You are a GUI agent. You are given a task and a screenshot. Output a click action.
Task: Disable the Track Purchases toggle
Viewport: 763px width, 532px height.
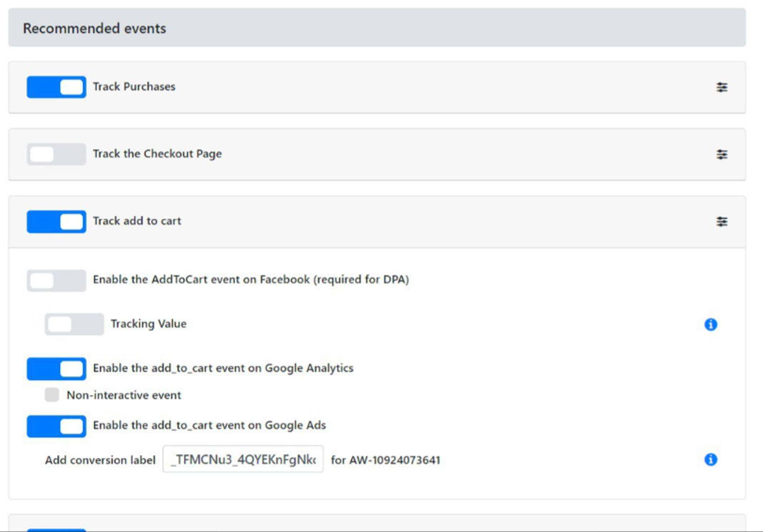[56, 87]
